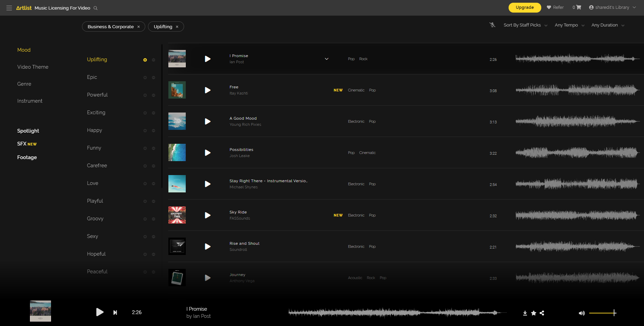Screen dimensions: 644x326
Task: Play the track A Good Mood
Action: pos(208,121)
